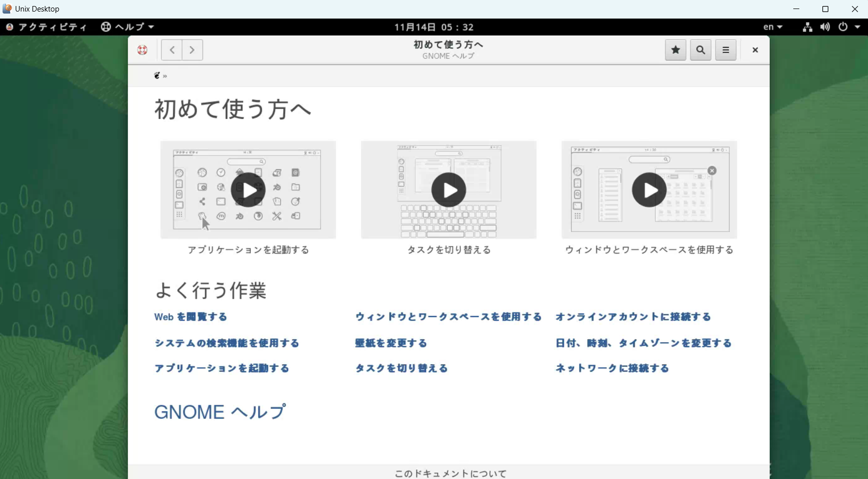Play the アプリケーションを起動する video
The height and width of the screenshot is (479, 868).
tap(248, 190)
